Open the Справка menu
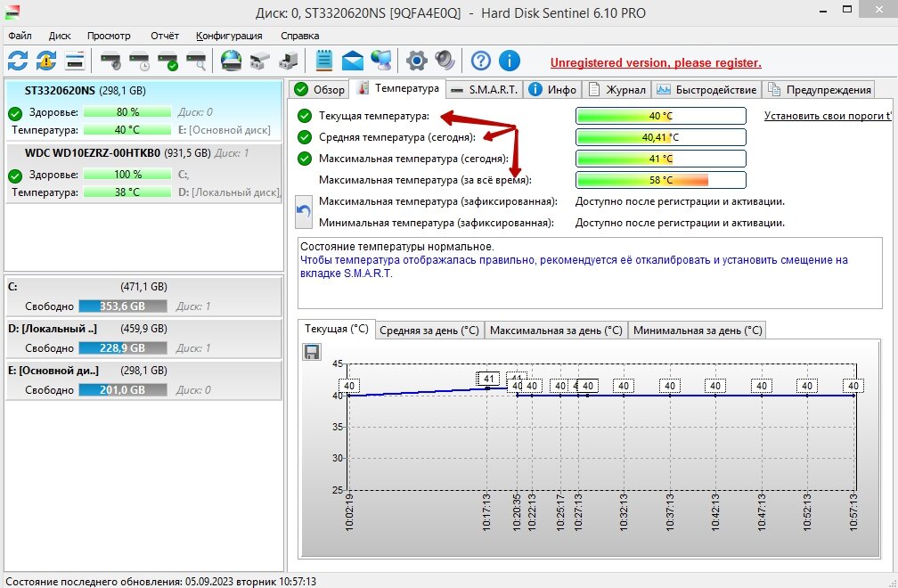Image resolution: width=898 pixels, height=588 pixels. pyautogui.click(x=299, y=36)
